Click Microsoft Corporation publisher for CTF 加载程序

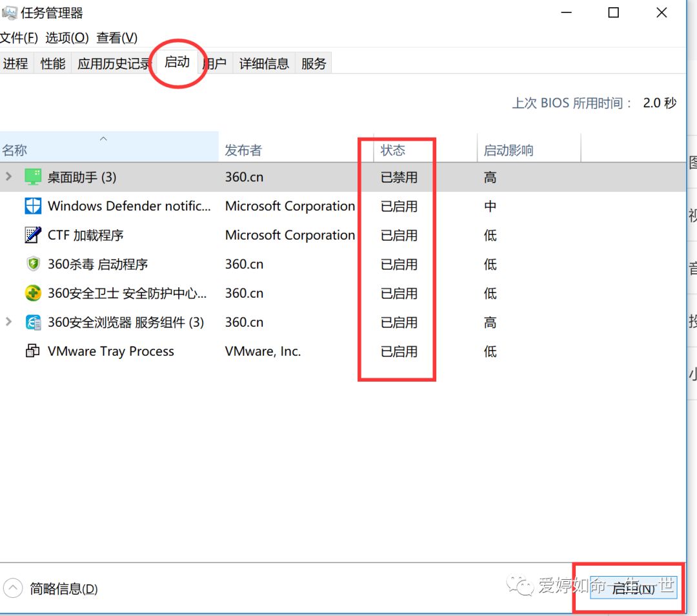tap(290, 235)
